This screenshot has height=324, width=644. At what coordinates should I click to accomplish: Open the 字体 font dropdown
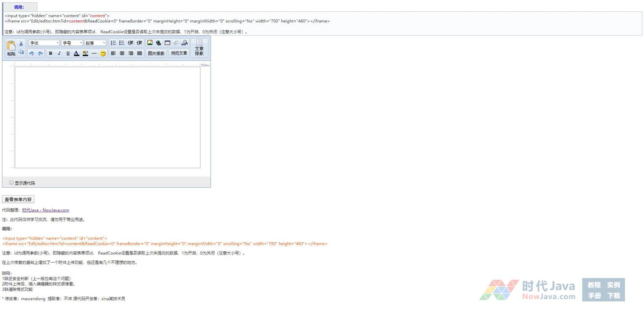44,43
